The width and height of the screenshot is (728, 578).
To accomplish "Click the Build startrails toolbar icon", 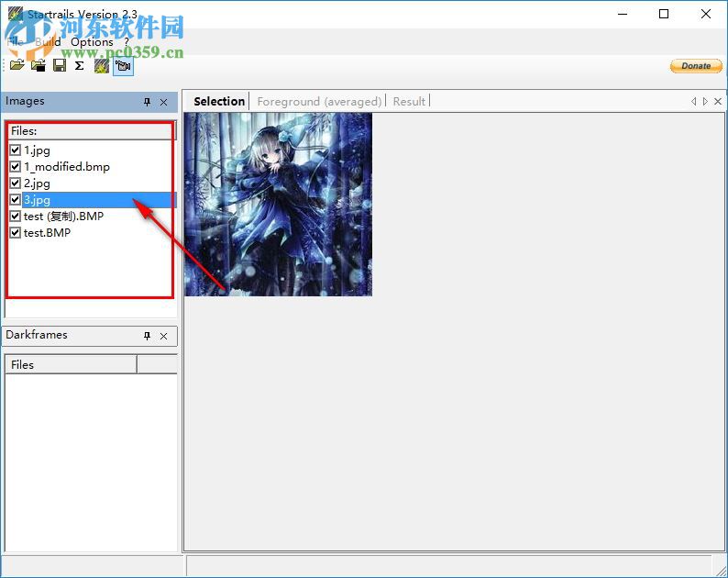I will pyautogui.click(x=102, y=65).
